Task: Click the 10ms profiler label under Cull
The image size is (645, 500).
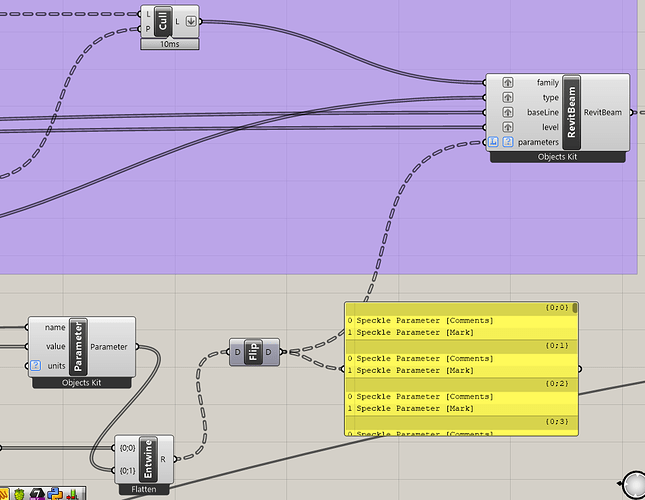Action: 170,44
